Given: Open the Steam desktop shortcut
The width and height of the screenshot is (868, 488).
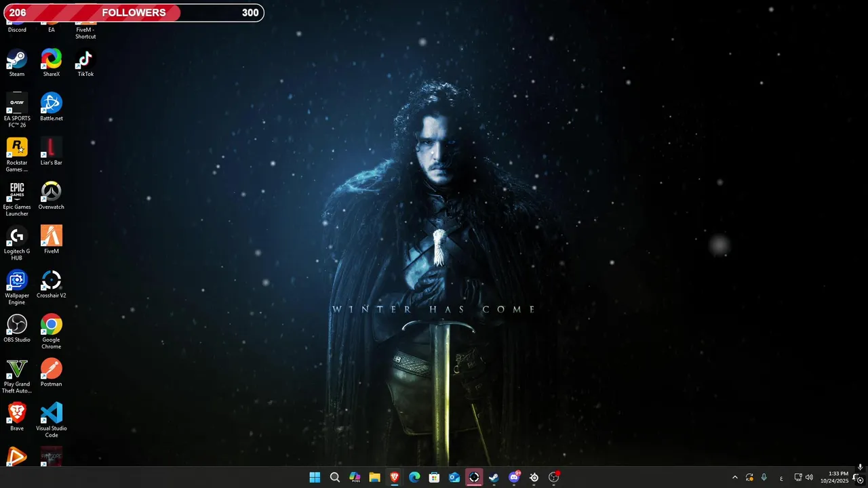Looking at the screenshot, I should (x=17, y=62).
